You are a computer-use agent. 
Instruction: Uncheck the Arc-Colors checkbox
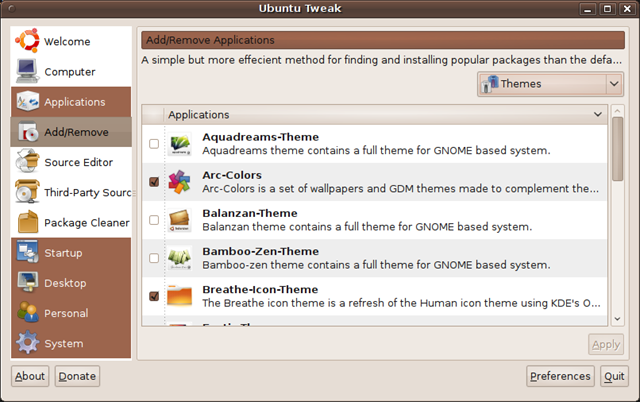coord(154,182)
